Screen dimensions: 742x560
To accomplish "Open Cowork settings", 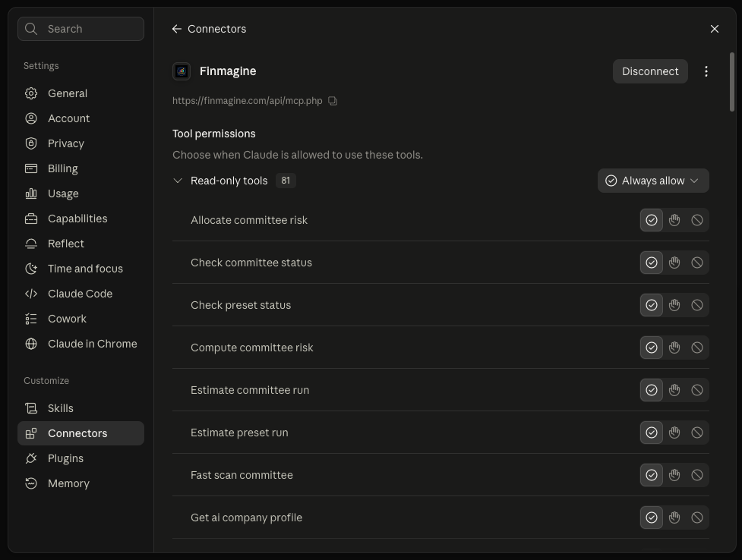I will click(81, 319).
